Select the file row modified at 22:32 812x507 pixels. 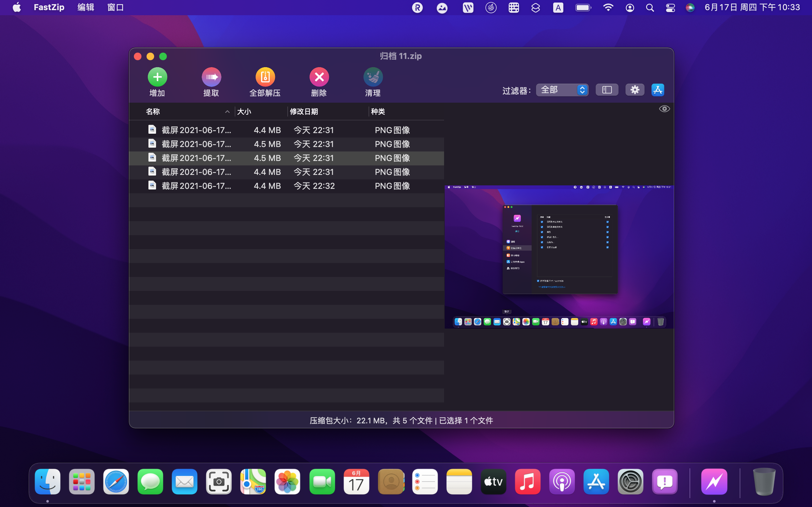(268, 186)
